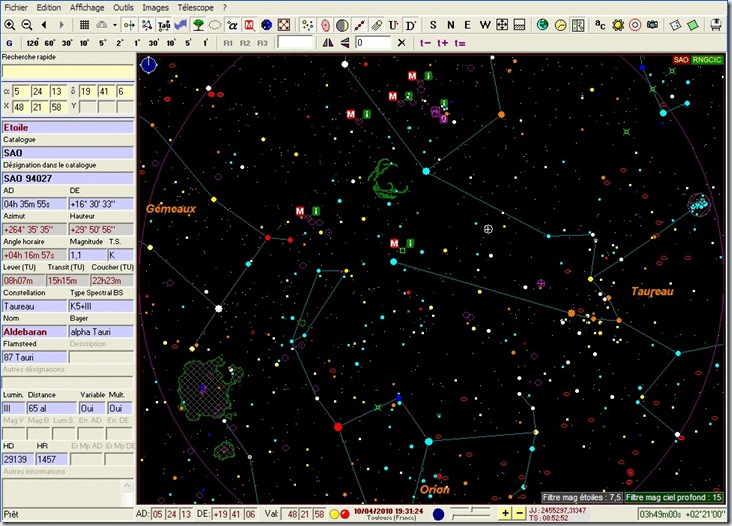Screen dimensions: 732x526
Task: Click the red Messier search icon
Action: tap(249, 25)
